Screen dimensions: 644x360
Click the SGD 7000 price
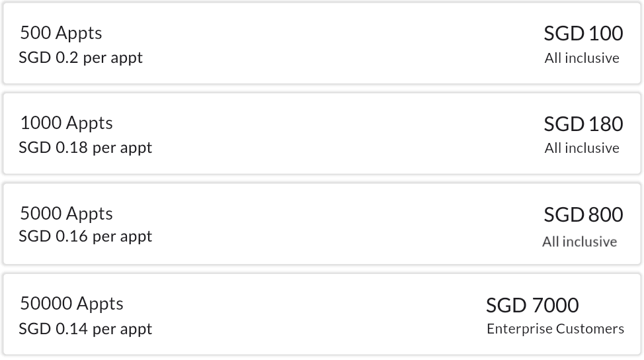click(x=532, y=305)
